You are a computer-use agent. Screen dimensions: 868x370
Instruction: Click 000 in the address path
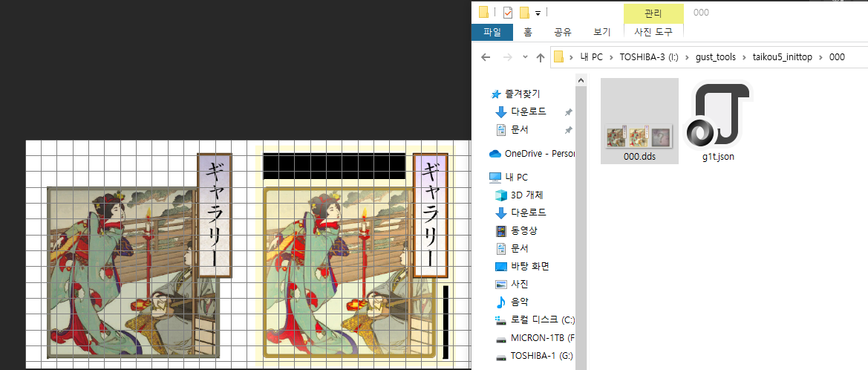(x=837, y=57)
